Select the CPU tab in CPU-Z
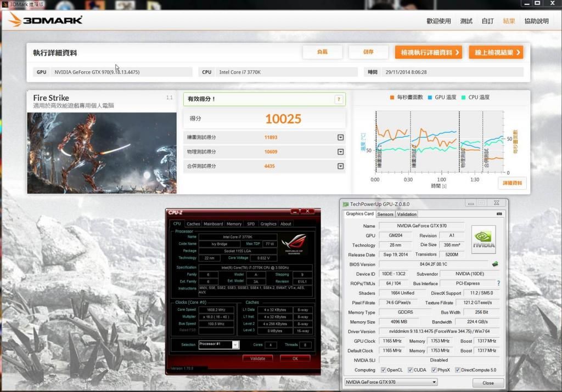The height and width of the screenshot is (392, 562). coord(177,224)
